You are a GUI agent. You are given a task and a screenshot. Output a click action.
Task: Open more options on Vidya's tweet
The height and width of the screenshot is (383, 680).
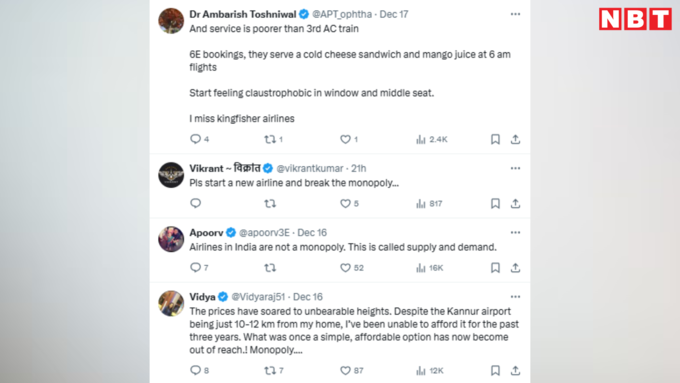coord(515,297)
